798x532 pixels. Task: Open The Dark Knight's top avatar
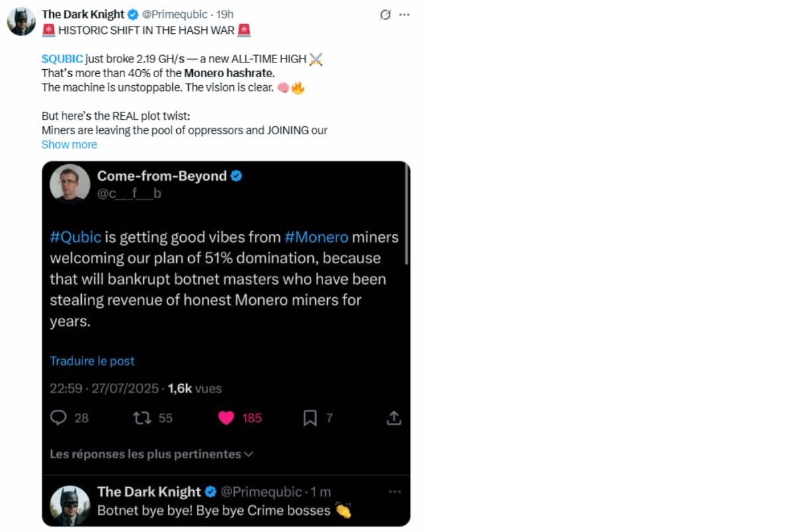click(21, 21)
